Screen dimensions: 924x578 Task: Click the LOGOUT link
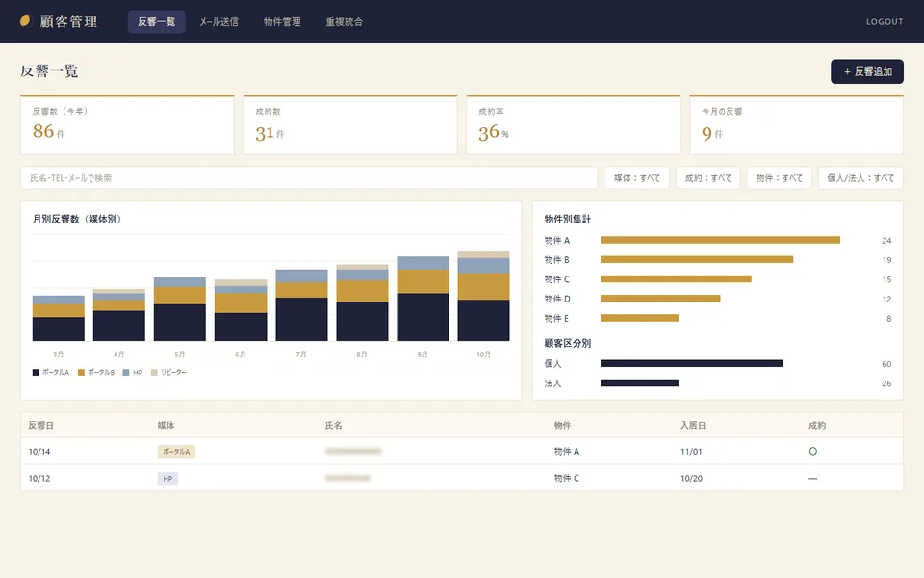[884, 22]
